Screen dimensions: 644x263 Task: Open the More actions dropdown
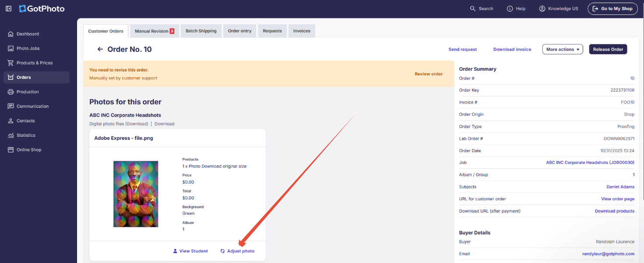coord(563,49)
